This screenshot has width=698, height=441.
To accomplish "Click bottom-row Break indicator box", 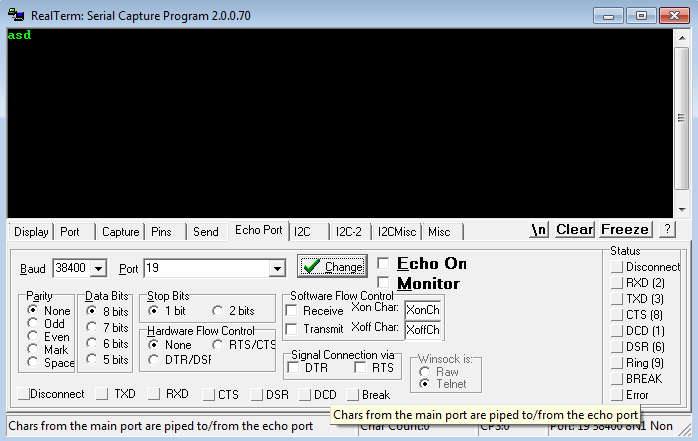I will (353, 395).
